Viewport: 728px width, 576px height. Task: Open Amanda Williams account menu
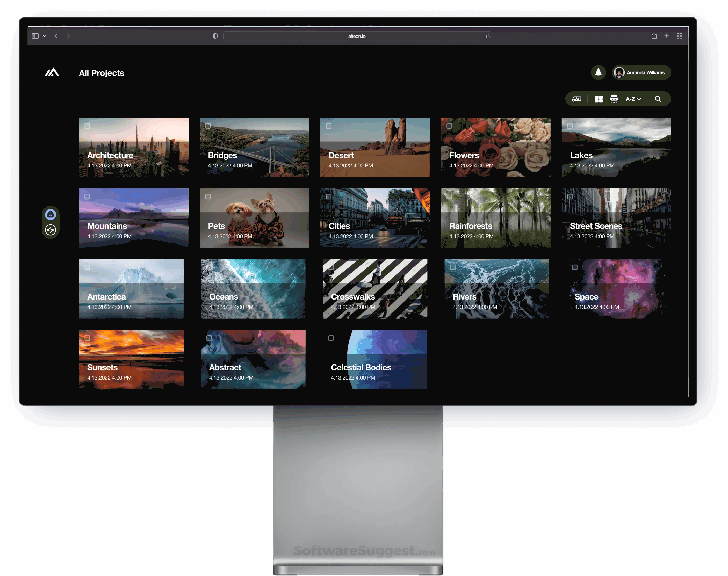[x=641, y=72]
